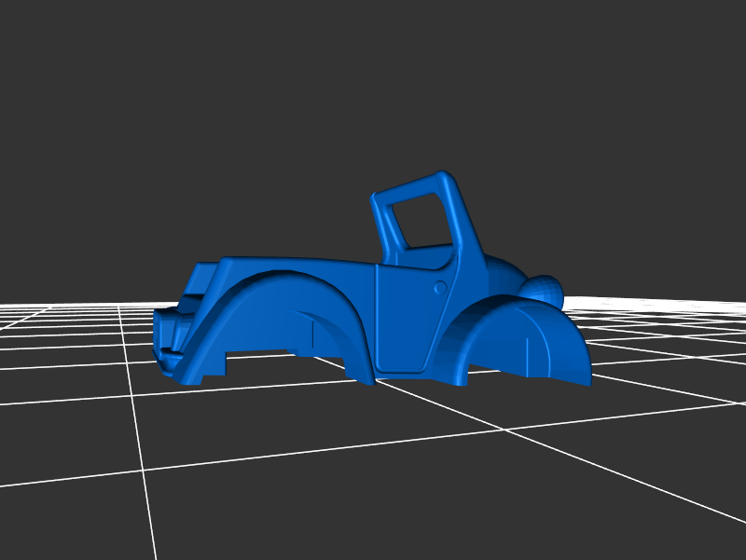Screen dimensions: 746x560
Task: Select the round headlight at the car's front
Action: tap(546, 290)
